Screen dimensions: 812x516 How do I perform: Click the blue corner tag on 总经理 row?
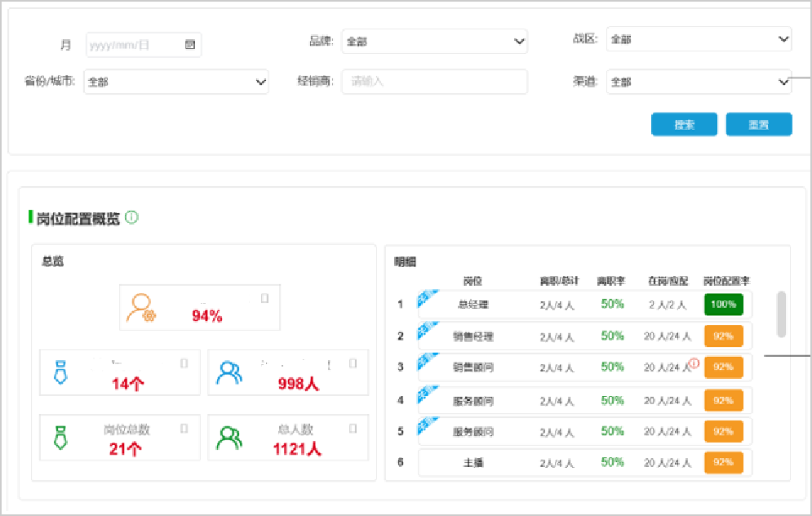[x=428, y=298]
